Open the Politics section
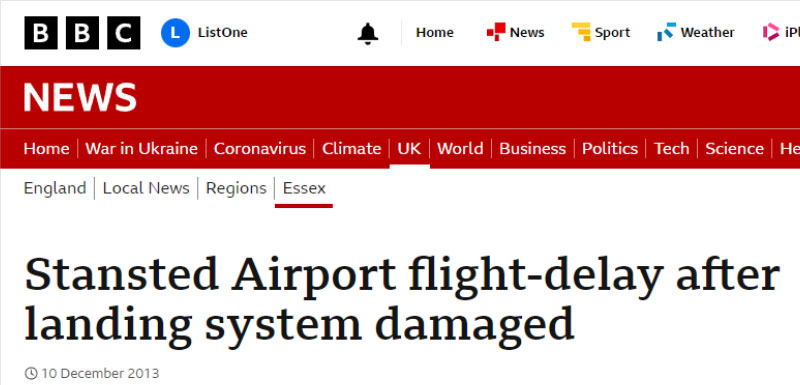 pos(610,148)
